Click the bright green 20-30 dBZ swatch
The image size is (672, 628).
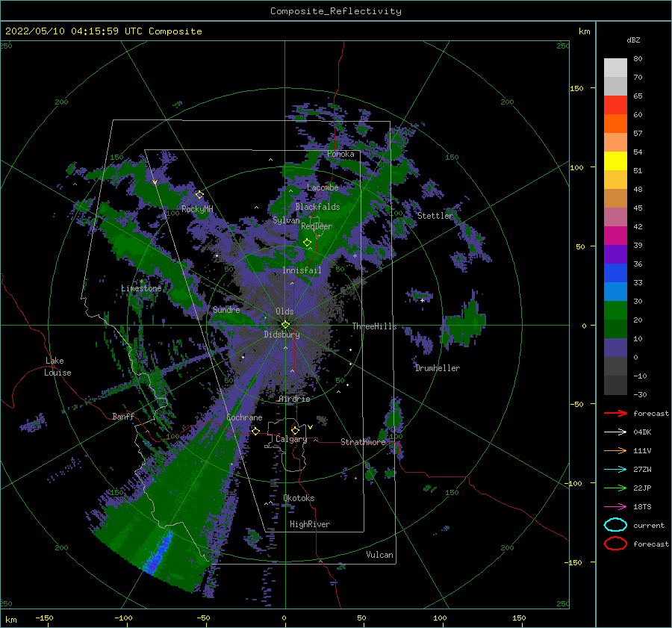[x=615, y=311]
